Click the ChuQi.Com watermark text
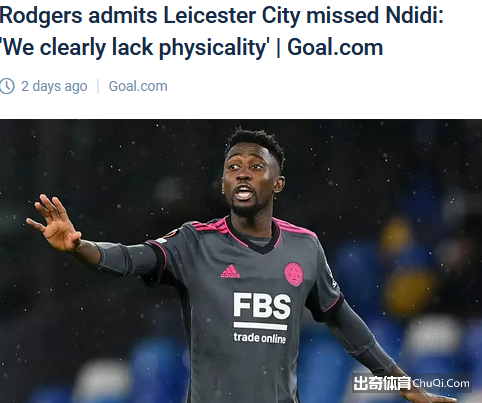This screenshot has height=403, width=482. [x=441, y=383]
